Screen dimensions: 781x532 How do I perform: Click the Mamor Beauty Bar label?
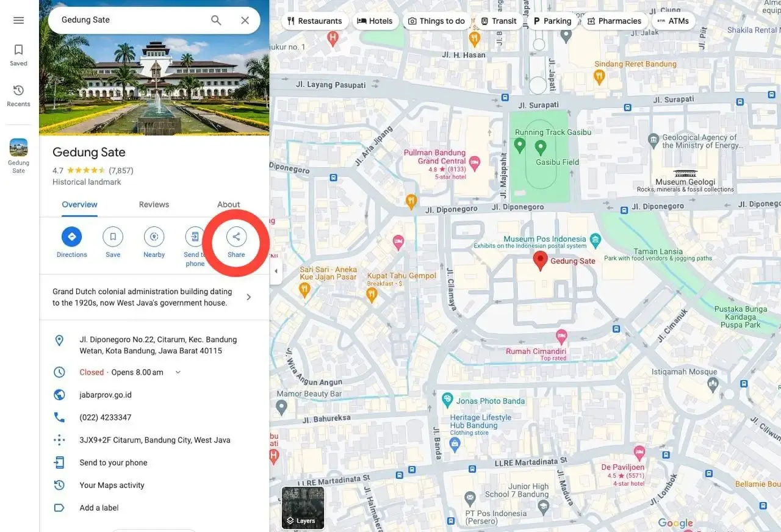309,394
